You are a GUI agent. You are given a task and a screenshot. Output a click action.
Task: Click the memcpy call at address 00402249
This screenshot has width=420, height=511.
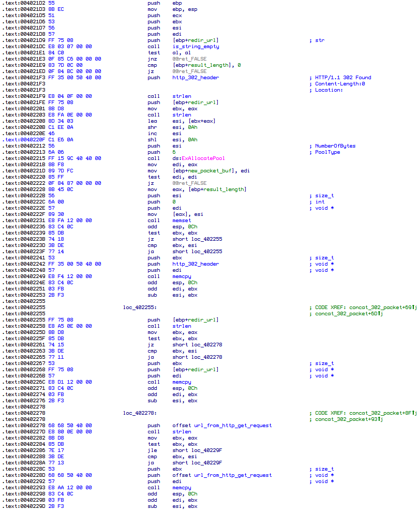click(182, 276)
